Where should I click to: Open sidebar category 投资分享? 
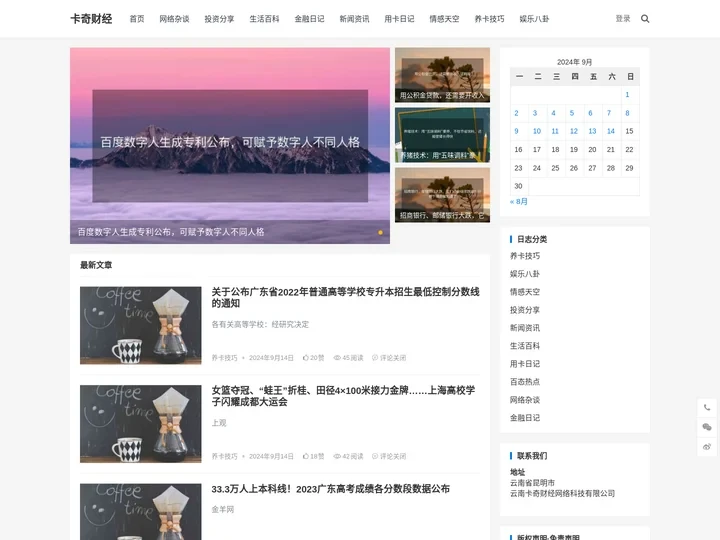click(525, 310)
